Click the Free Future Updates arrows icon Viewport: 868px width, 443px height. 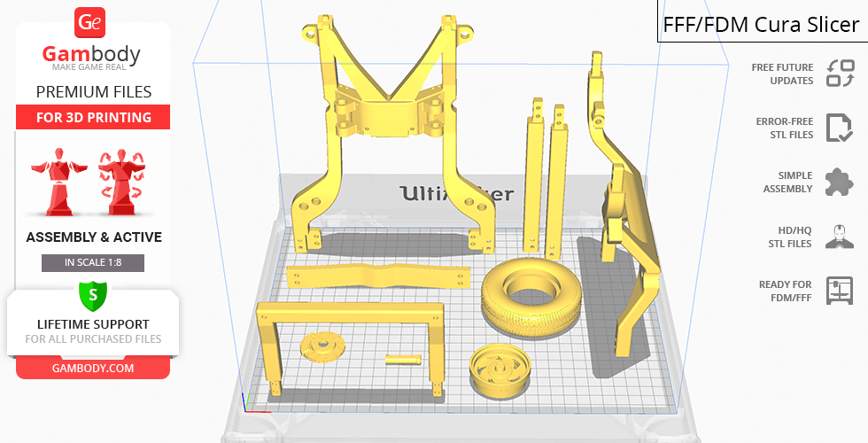tap(840, 74)
